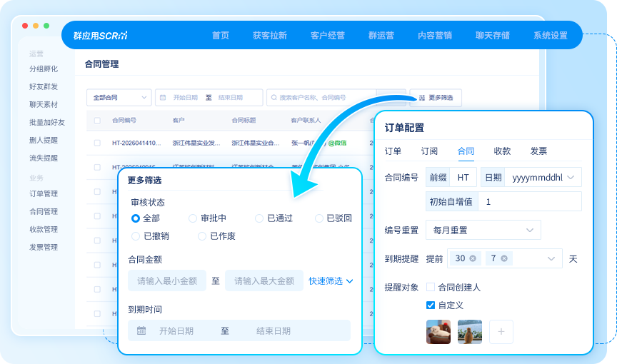Click the filter icon beside 更多筛选
Viewport: 617px width, 364px height.
pos(422,98)
